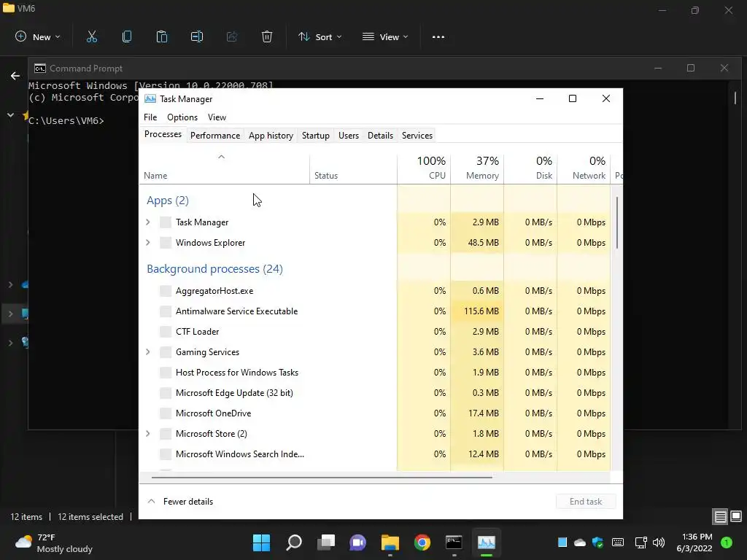
Task: Switch to large thumbnails view in File Explorer
Action: point(736,516)
